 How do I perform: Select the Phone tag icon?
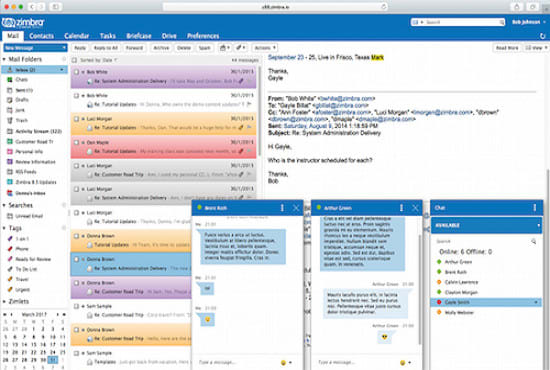click(10, 249)
